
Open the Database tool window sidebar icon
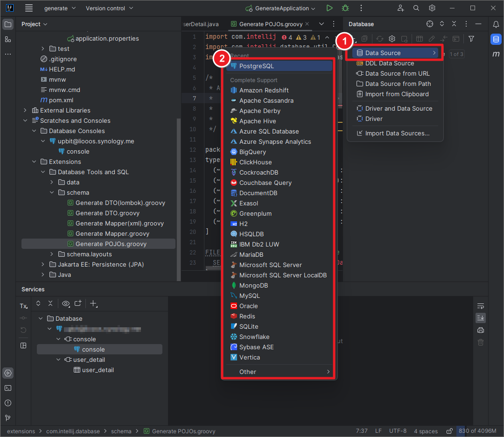click(496, 39)
